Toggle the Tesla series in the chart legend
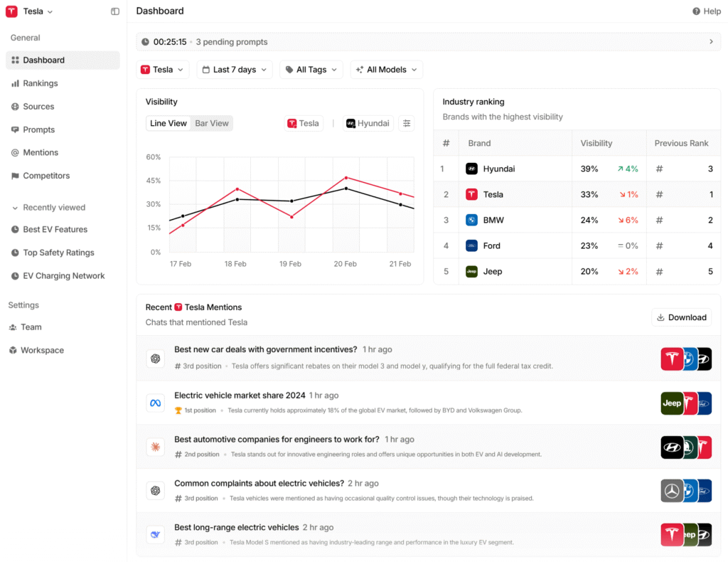Screen dimensions: 728x562 [x=304, y=123]
